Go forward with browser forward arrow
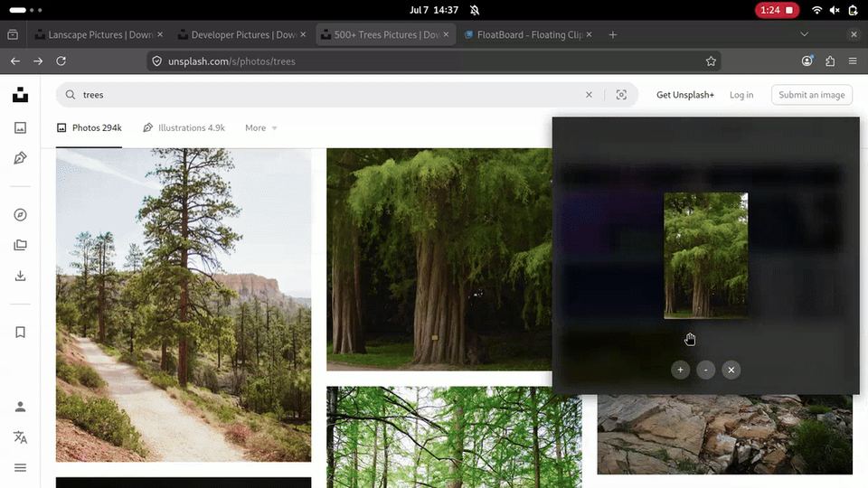The image size is (868, 488). coord(38,61)
